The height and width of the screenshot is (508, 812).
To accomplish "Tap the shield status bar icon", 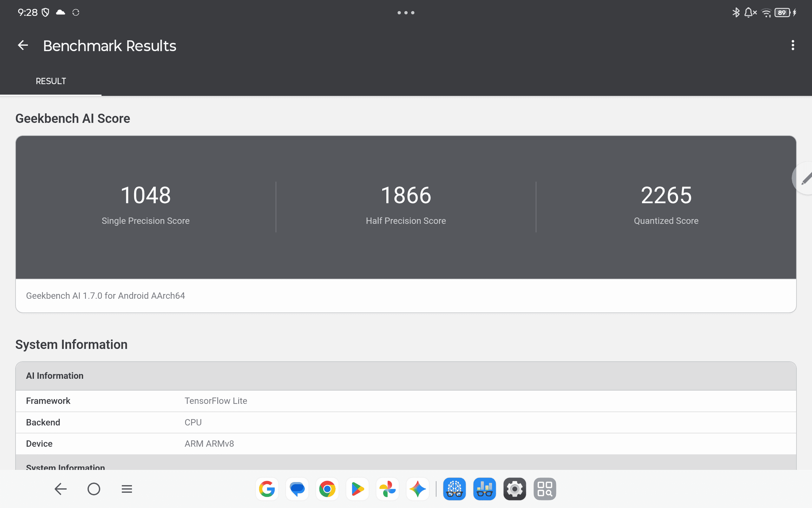I will 45,12.
